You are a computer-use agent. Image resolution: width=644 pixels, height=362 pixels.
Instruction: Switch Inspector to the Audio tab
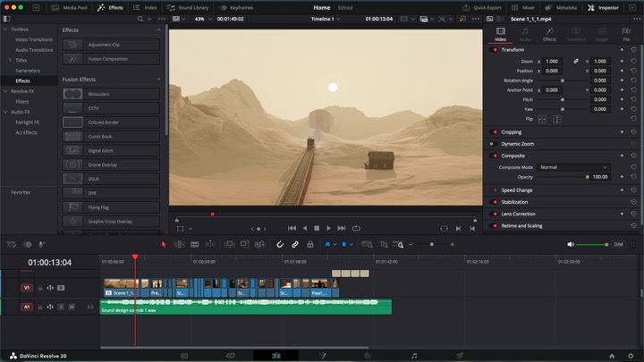point(525,35)
